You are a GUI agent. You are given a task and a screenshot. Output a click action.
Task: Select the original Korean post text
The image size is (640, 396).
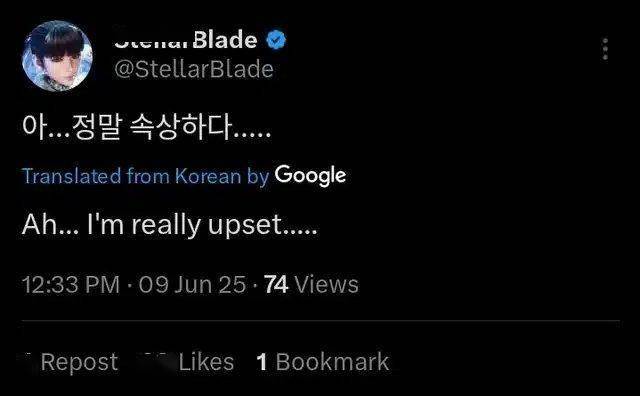(x=147, y=127)
